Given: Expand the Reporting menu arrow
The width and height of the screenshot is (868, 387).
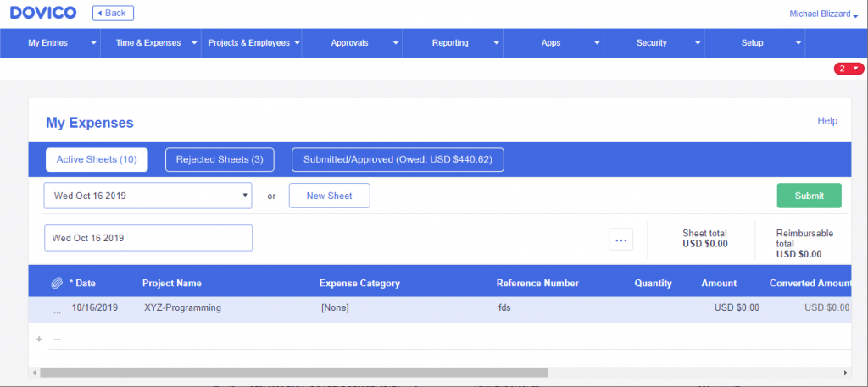Looking at the screenshot, I should pyautogui.click(x=497, y=43).
